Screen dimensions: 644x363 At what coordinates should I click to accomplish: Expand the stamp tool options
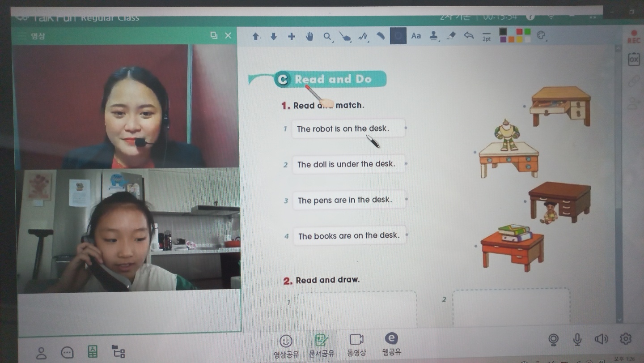433,36
